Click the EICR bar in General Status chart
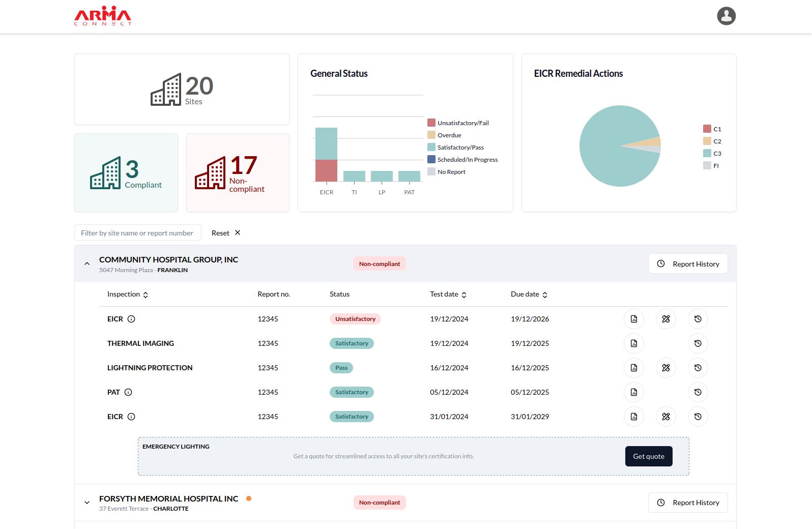The height and width of the screenshot is (529, 812). (326, 155)
